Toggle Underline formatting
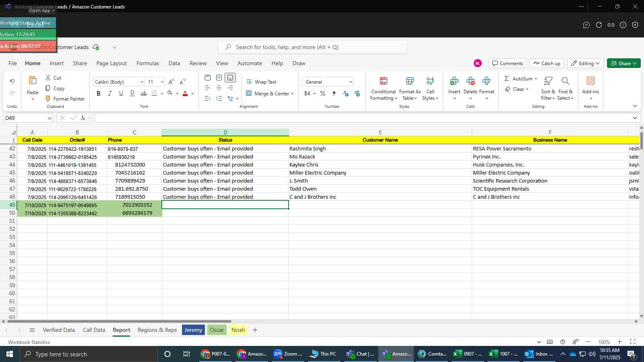 [x=121, y=93]
